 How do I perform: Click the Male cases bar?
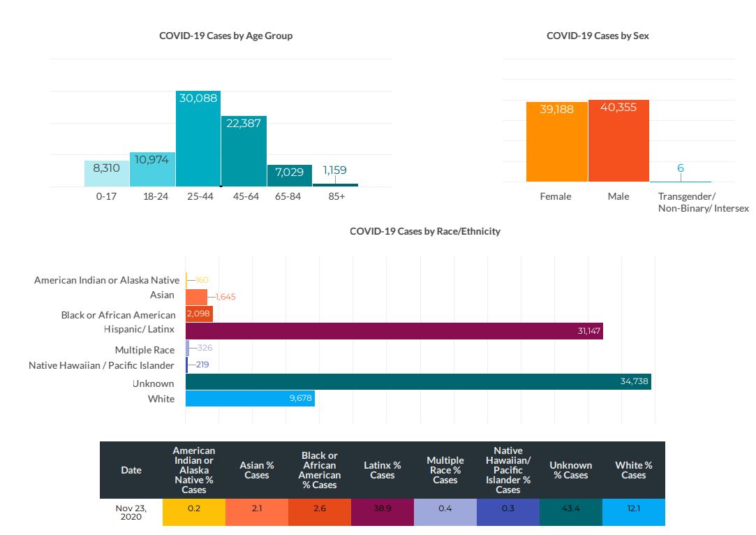618,142
